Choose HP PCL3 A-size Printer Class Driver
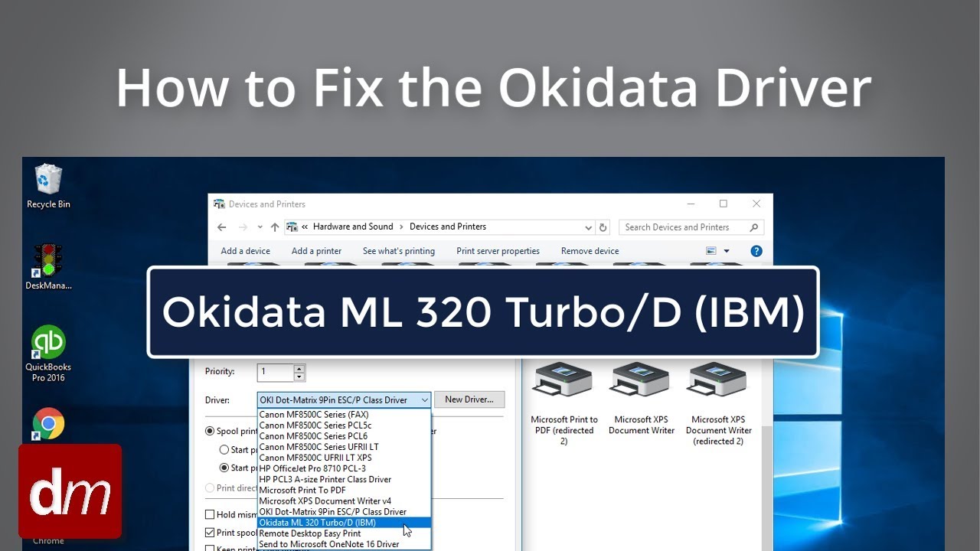980x551 pixels. click(x=345, y=479)
